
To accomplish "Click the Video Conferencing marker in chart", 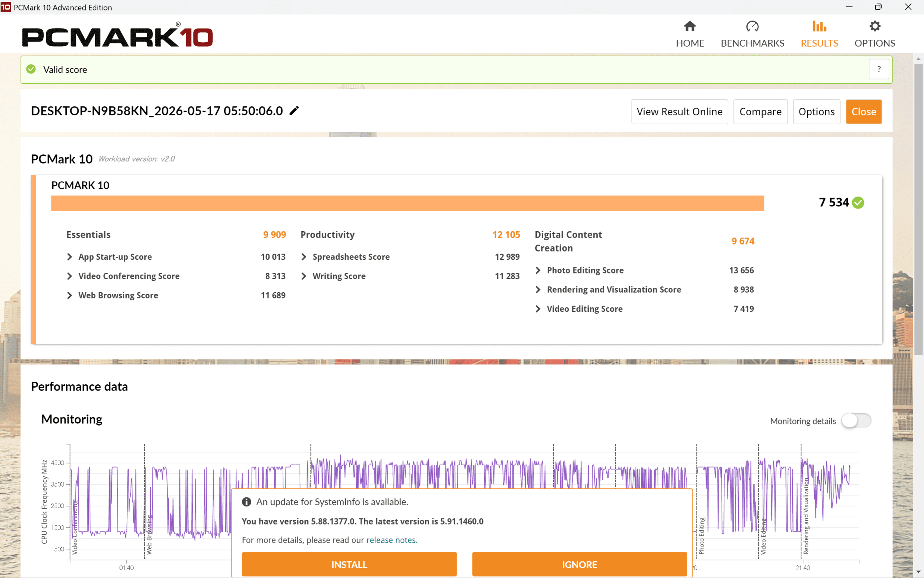I will click(x=75, y=527).
